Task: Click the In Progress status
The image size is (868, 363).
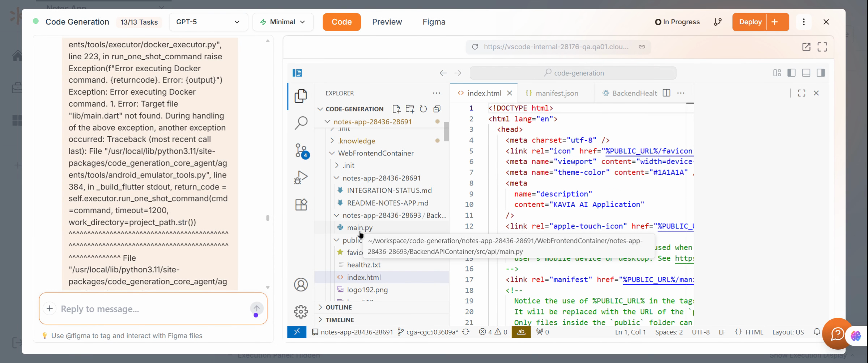Action: (677, 22)
